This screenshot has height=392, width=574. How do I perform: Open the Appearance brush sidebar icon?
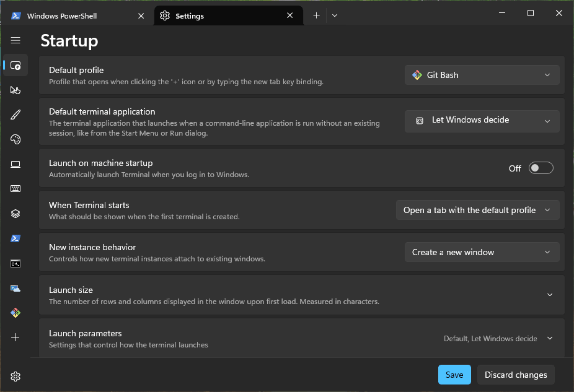click(15, 115)
